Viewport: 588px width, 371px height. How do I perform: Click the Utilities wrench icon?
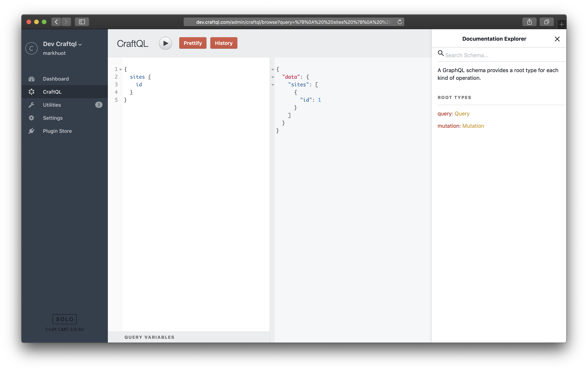tap(31, 105)
